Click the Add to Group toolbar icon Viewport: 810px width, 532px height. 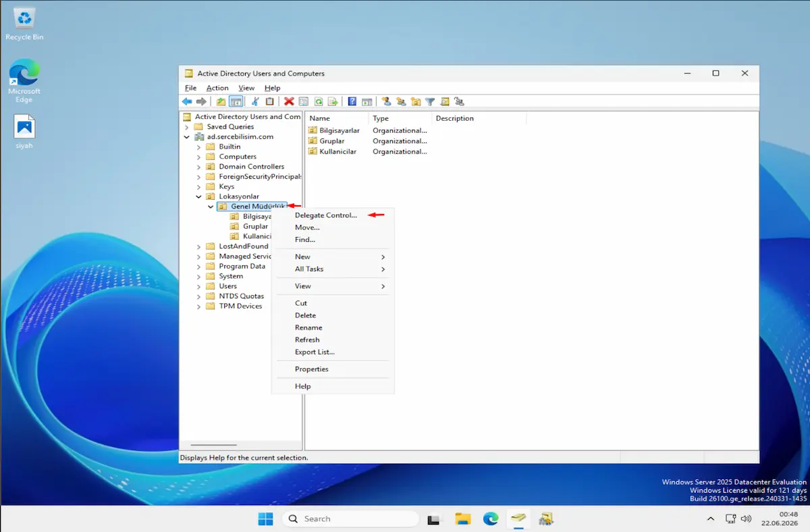pyautogui.click(x=460, y=101)
